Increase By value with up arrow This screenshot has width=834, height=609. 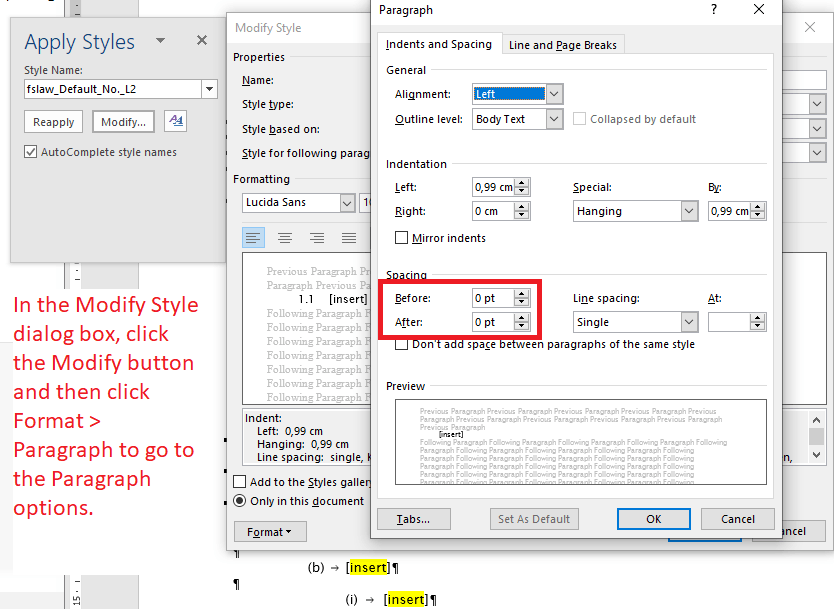(x=758, y=207)
